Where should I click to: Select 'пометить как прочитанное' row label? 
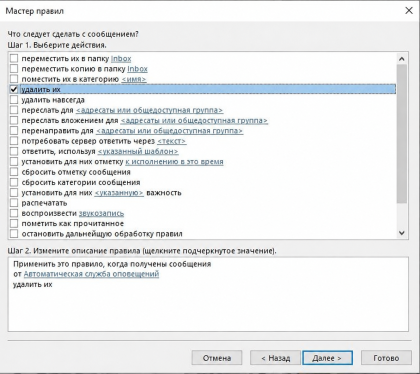[73, 224]
